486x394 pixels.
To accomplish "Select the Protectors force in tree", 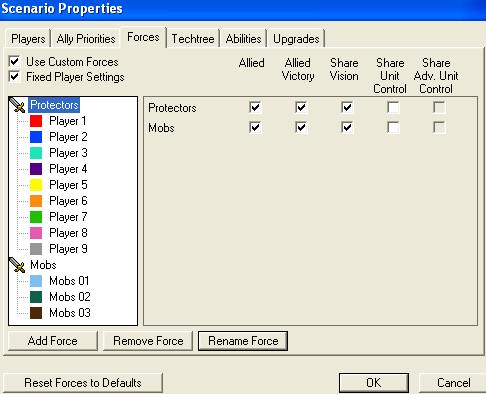I will 54,105.
